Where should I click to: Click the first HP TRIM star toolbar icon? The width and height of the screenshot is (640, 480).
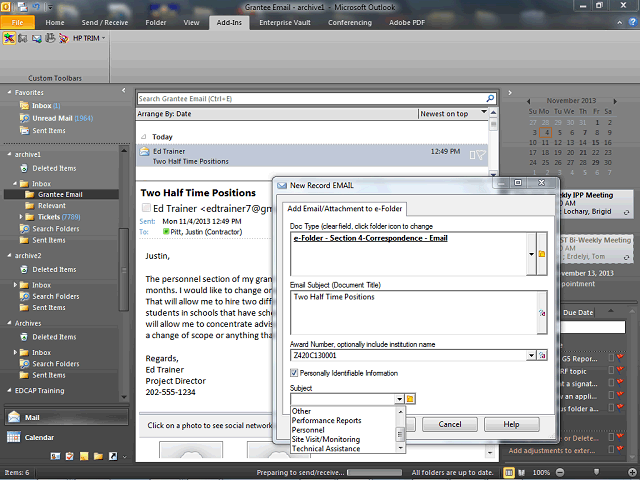(9, 38)
